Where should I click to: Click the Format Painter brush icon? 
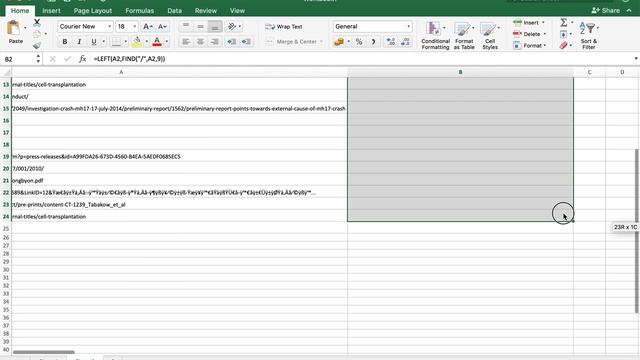click(37, 45)
